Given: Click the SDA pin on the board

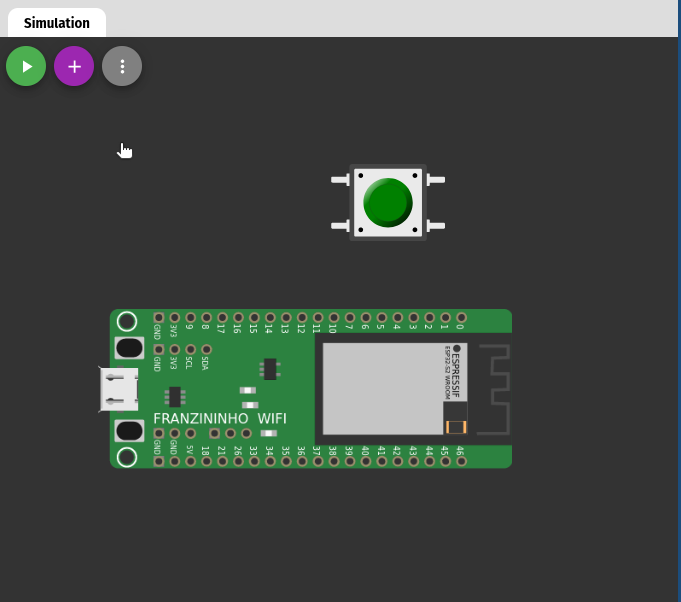Looking at the screenshot, I should coord(206,349).
